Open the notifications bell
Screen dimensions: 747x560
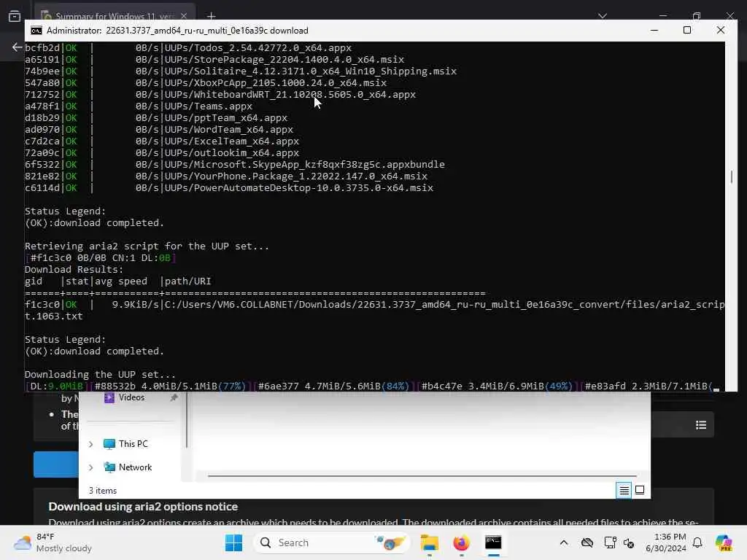coord(697,542)
